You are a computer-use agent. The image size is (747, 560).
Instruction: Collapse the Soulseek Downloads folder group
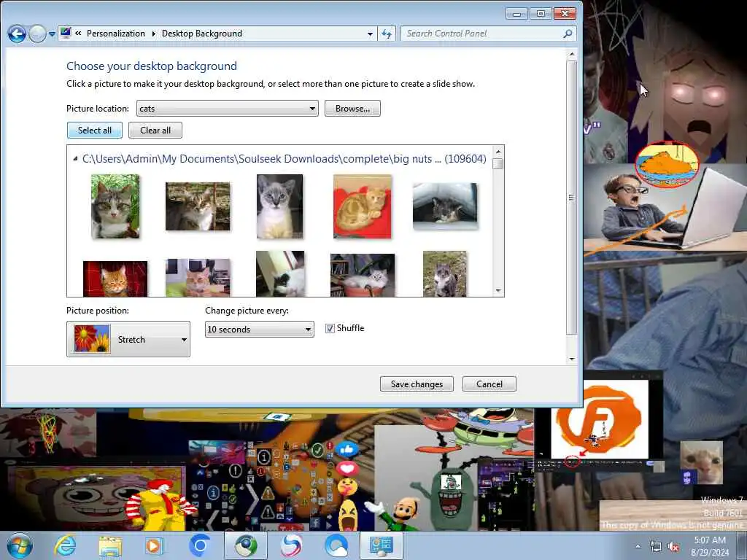pyautogui.click(x=75, y=158)
